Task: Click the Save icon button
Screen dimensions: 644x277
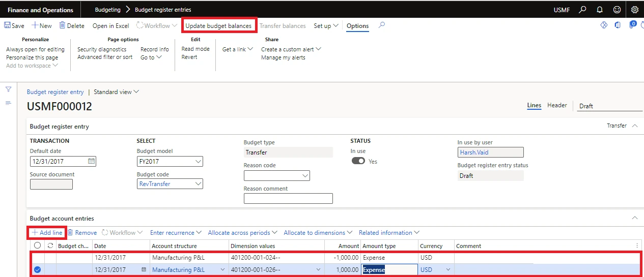Action: point(14,26)
